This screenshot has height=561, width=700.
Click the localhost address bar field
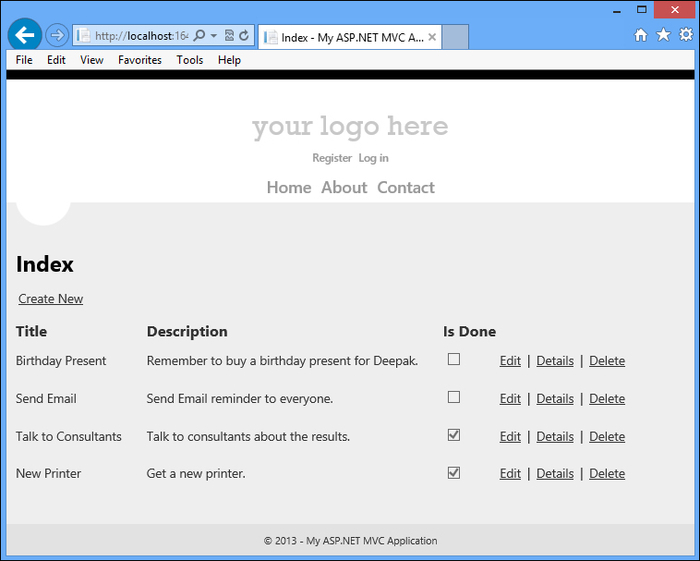point(140,36)
